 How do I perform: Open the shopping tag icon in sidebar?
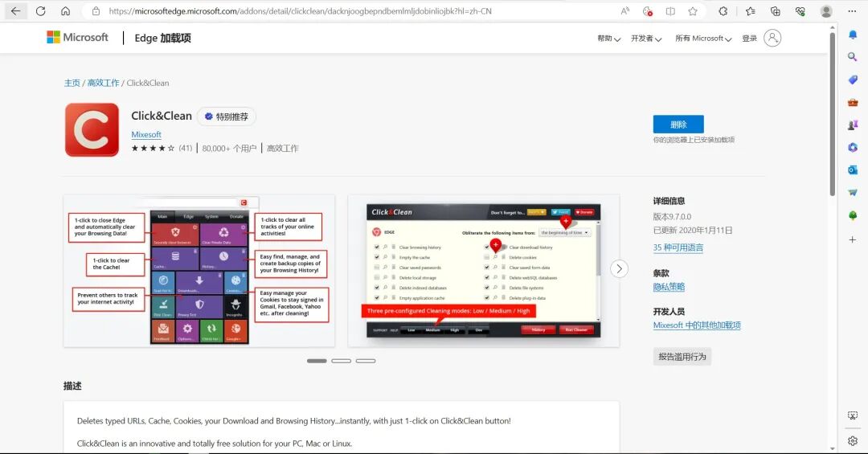pyautogui.click(x=853, y=80)
